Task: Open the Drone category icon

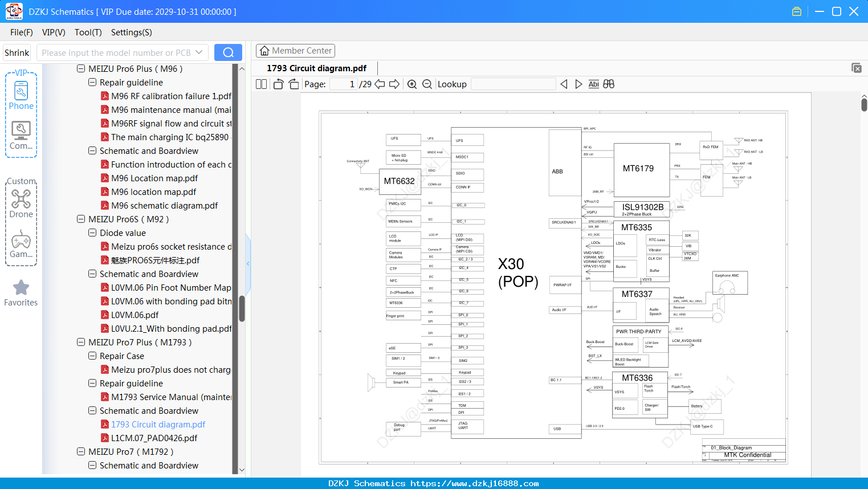Action: pyautogui.click(x=21, y=203)
